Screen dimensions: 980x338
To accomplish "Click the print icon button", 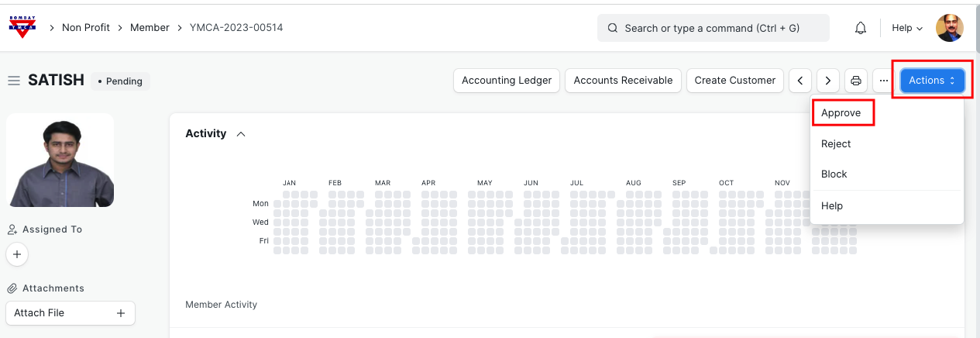I will [855, 81].
